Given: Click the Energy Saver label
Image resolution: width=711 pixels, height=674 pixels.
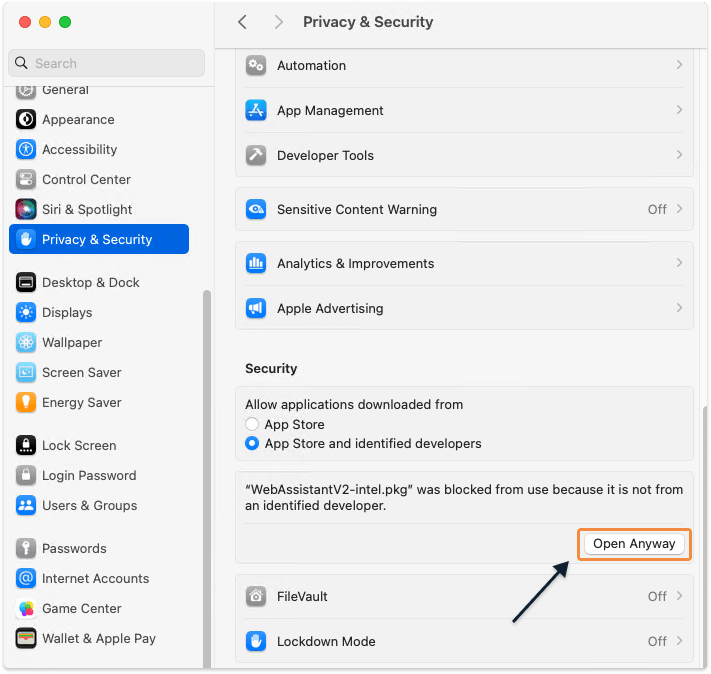Looking at the screenshot, I should click(82, 402).
